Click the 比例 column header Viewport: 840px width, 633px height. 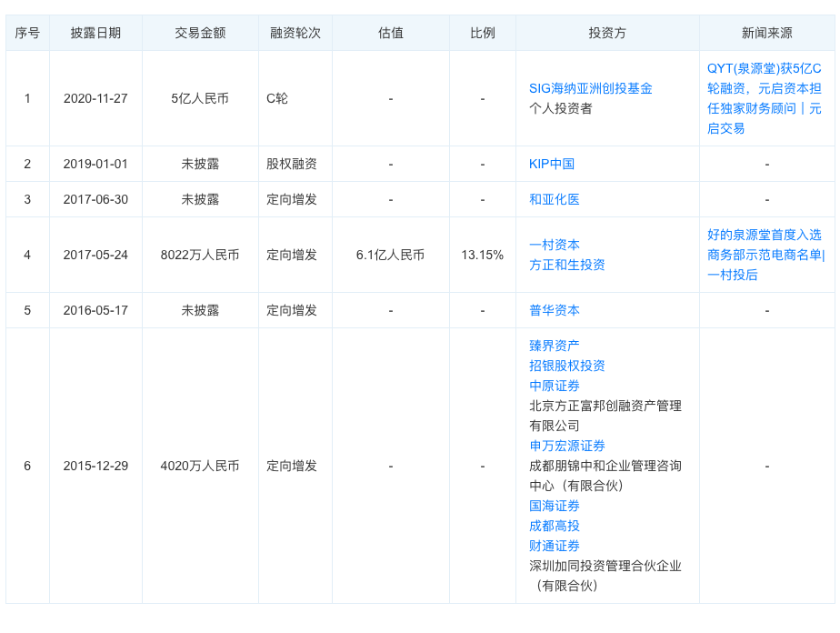tap(482, 34)
